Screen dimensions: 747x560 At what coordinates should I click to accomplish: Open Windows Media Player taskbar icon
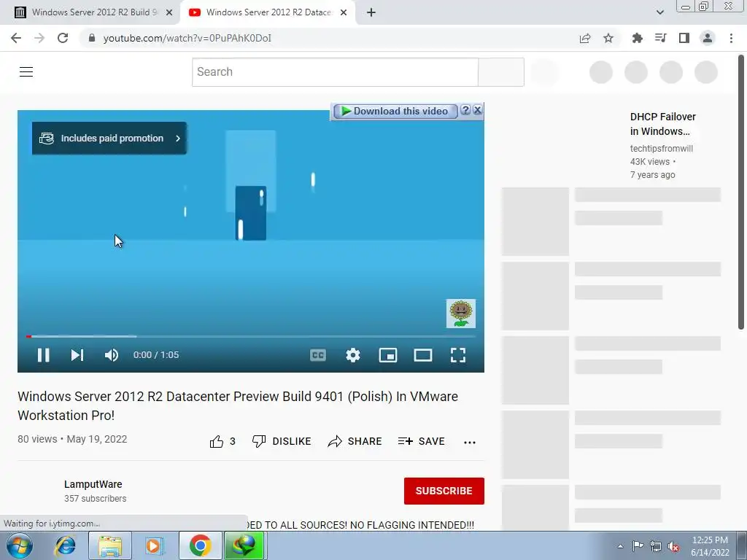[153, 545]
